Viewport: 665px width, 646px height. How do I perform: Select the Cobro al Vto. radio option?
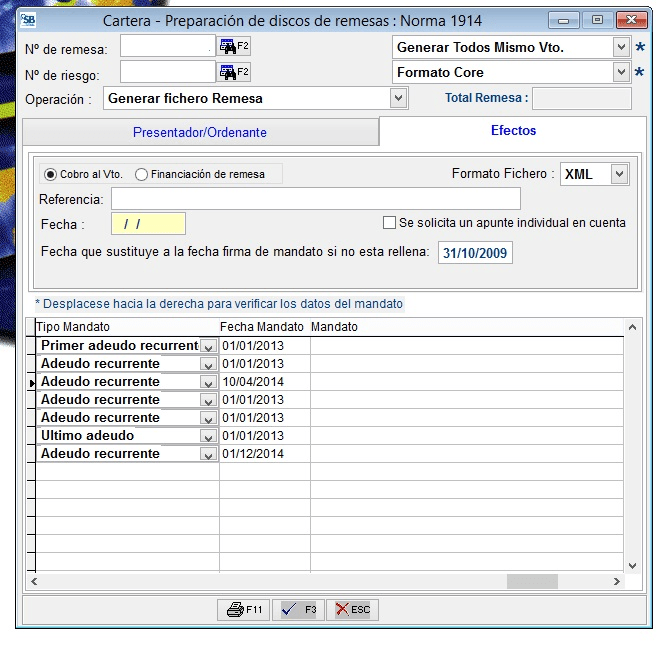pos(51,174)
